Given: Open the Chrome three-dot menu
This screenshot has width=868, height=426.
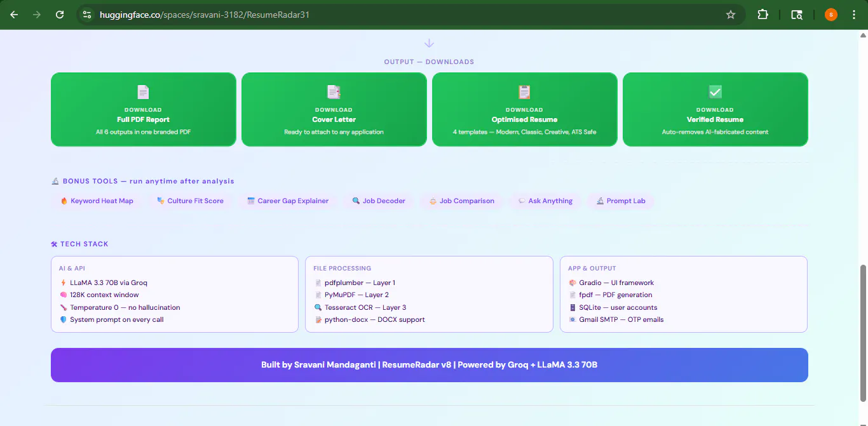Looking at the screenshot, I should point(854,15).
